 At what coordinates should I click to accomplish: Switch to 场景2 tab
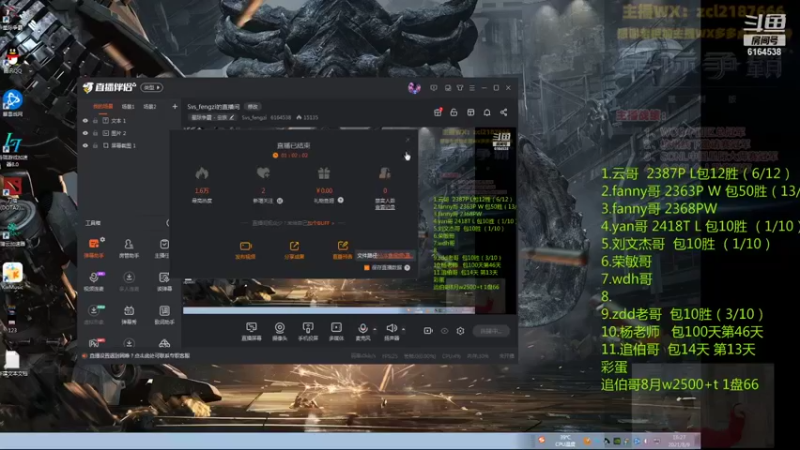point(150,107)
